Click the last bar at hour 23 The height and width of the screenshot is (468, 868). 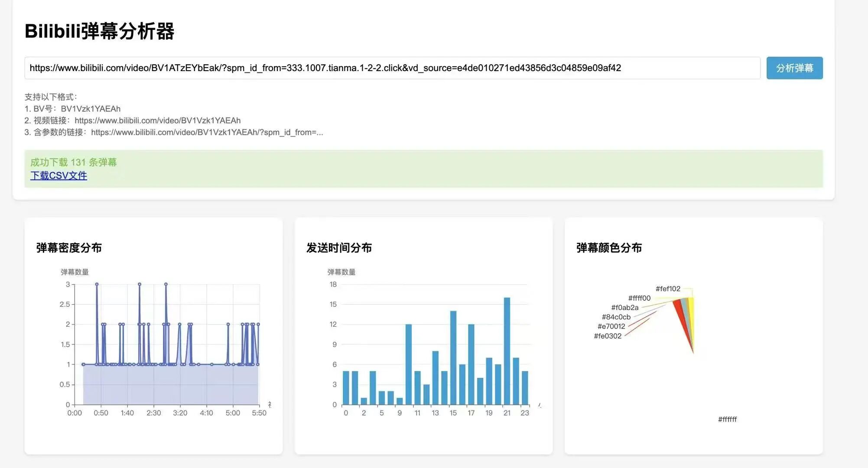525,387
